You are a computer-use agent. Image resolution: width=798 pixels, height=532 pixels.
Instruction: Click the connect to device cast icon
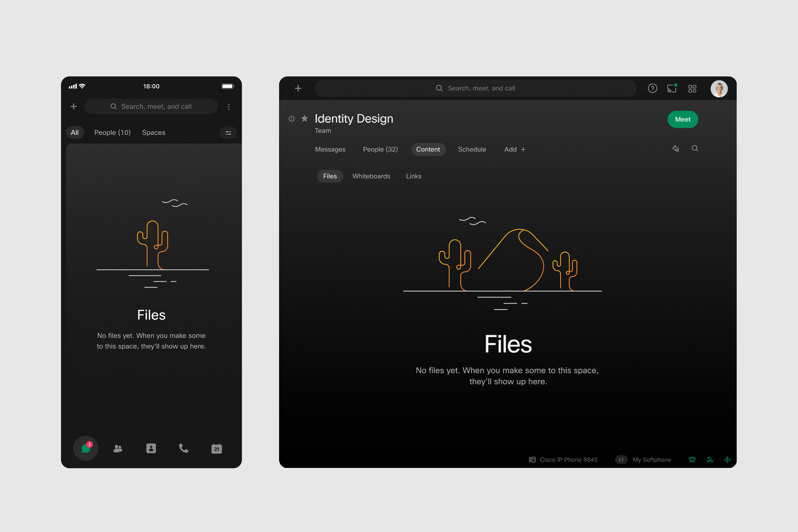coord(672,88)
